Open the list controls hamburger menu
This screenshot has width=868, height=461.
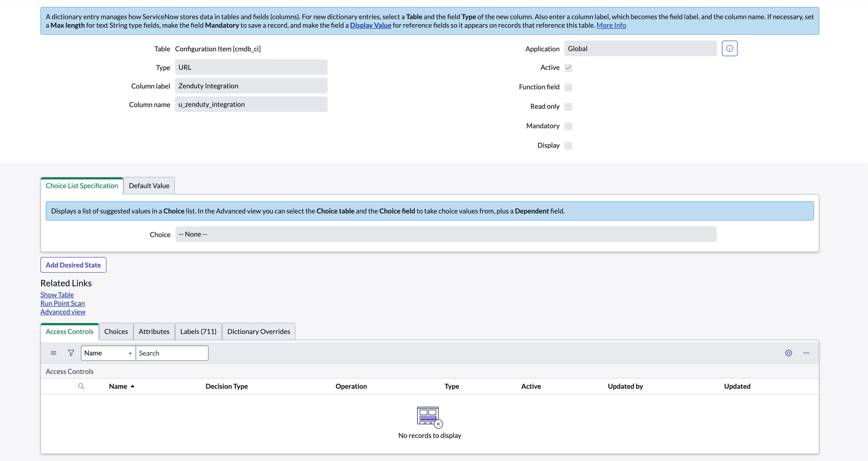53,353
